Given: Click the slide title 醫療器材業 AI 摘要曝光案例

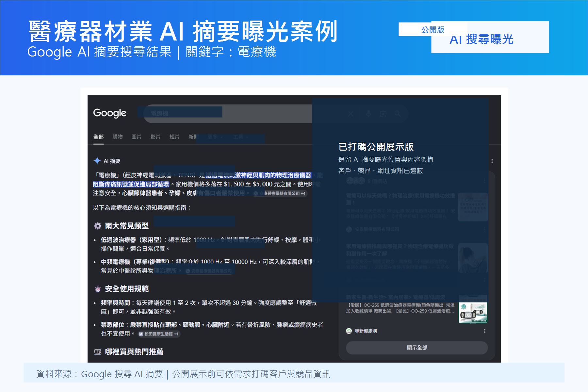Looking at the screenshot, I should [183, 31].
